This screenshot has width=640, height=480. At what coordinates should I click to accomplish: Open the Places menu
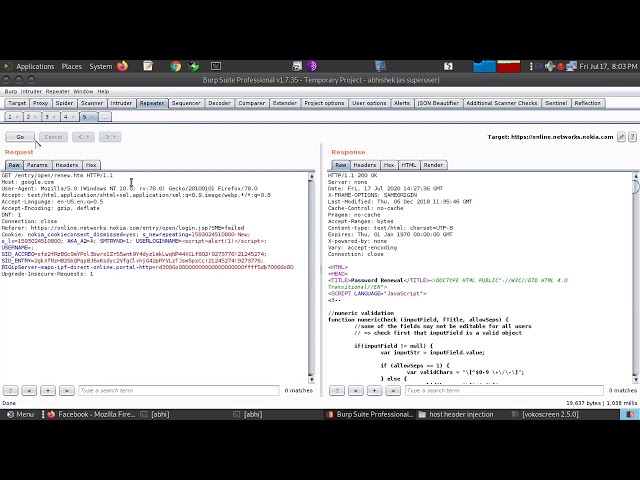[71, 67]
